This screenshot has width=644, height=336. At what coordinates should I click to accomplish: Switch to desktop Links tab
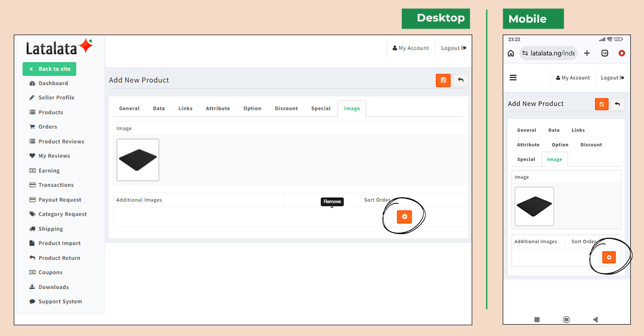point(185,108)
